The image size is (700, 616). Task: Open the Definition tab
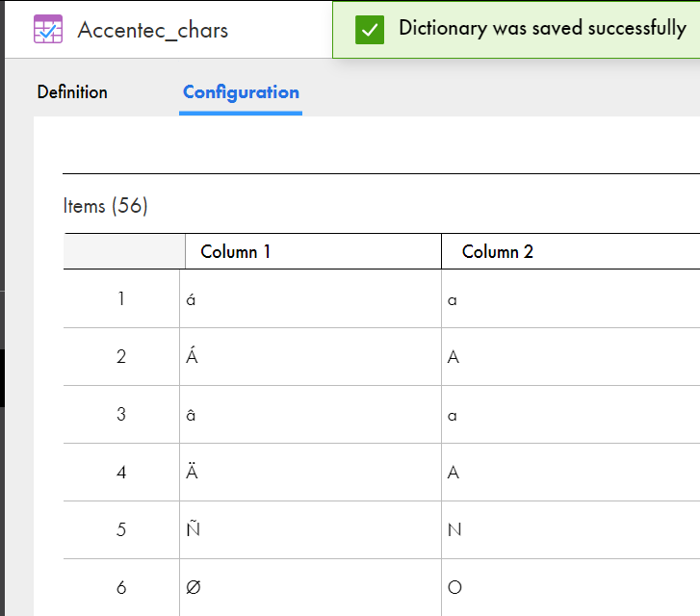[72, 92]
